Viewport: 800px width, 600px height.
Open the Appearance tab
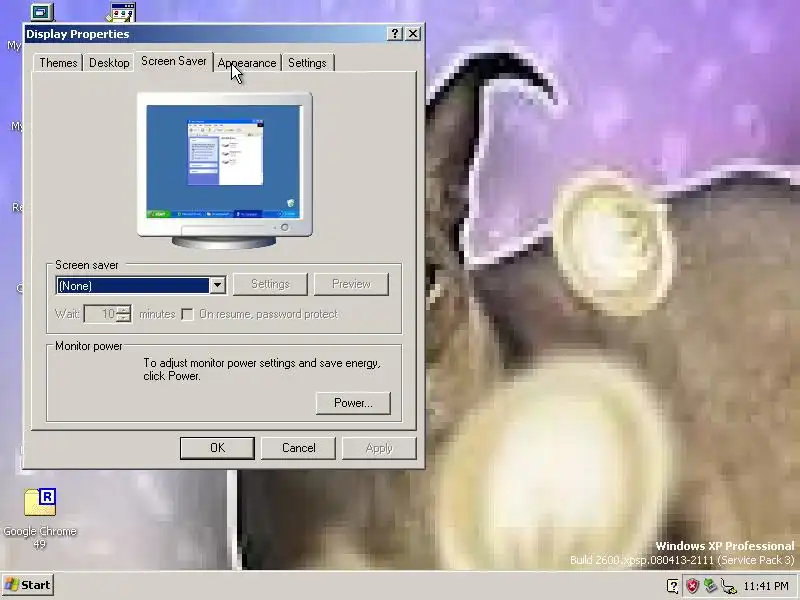pos(247,63)
